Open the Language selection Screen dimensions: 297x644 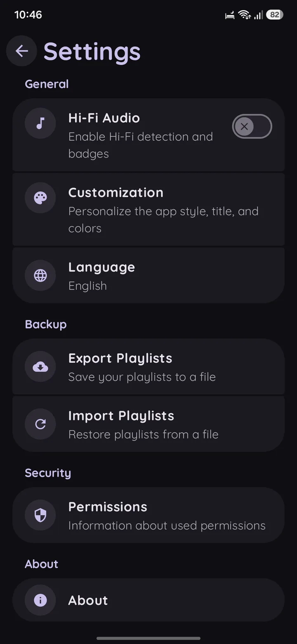148,275
